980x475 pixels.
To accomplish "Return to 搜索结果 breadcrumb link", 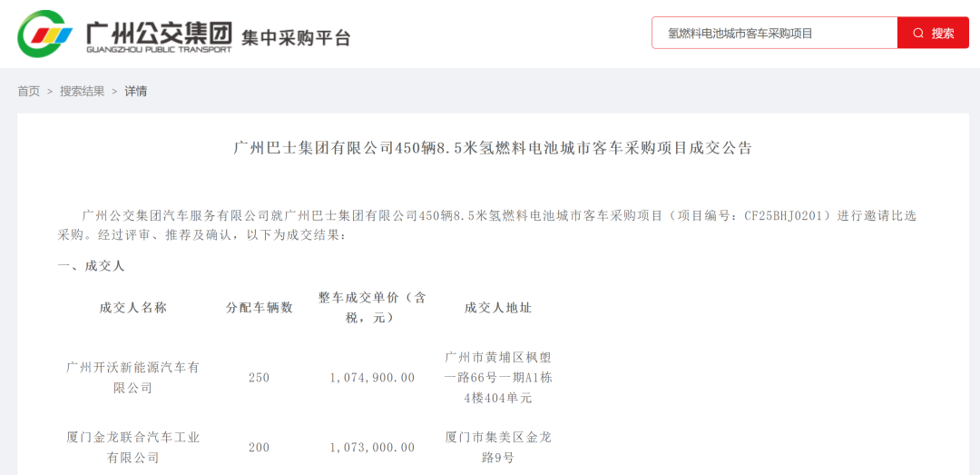I will pyautogui.click(x=83, y=91).
